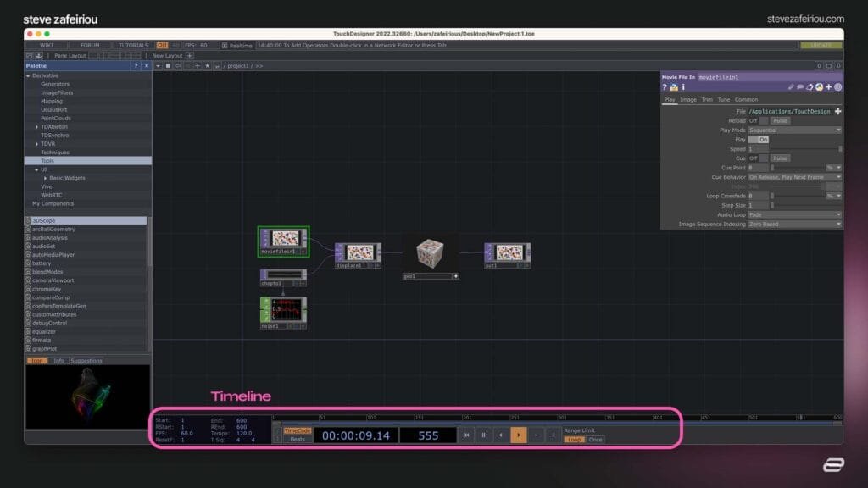
Task: Toggle Realtime checkbox
Action: 224,46
